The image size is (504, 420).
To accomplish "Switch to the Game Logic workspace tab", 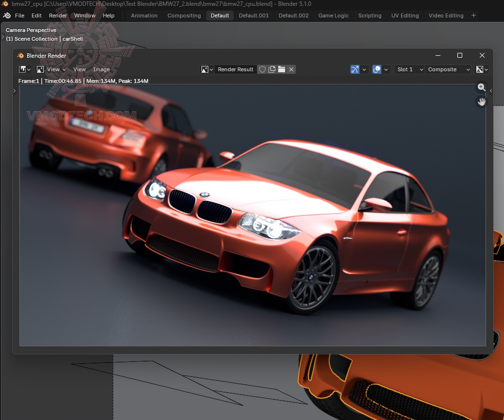I will pyautogui.click(x=333, y=16).
